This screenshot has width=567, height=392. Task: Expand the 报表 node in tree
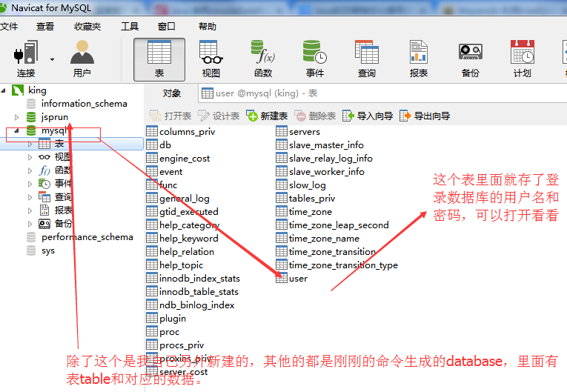click(x=30, y=210)
